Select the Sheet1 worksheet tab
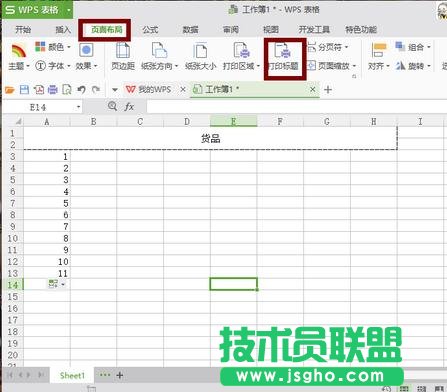The height and width of the screenshot is (392, 447). [x=72, y=376]
